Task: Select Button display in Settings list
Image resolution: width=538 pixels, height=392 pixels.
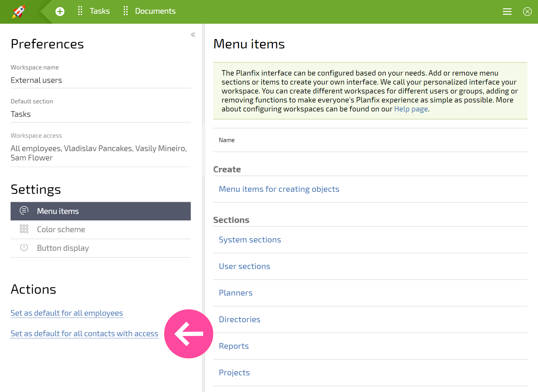Action: tap(101, 248)
